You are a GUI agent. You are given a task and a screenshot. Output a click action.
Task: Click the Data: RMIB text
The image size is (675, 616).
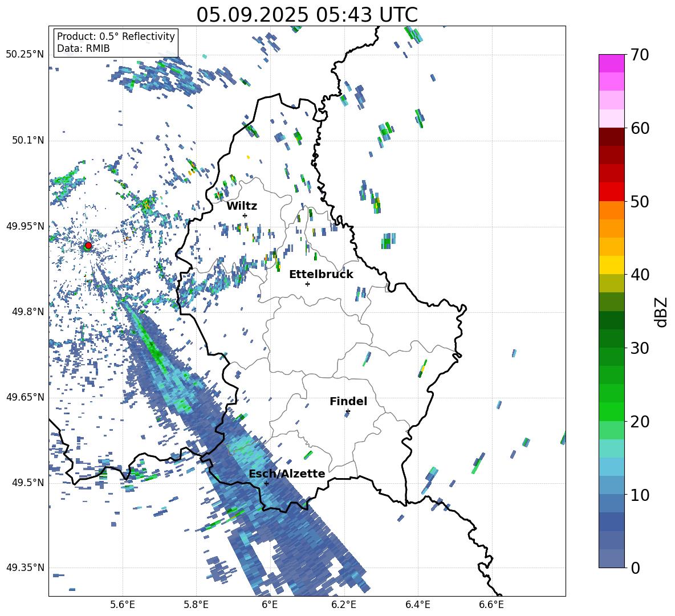coord(83,48)
